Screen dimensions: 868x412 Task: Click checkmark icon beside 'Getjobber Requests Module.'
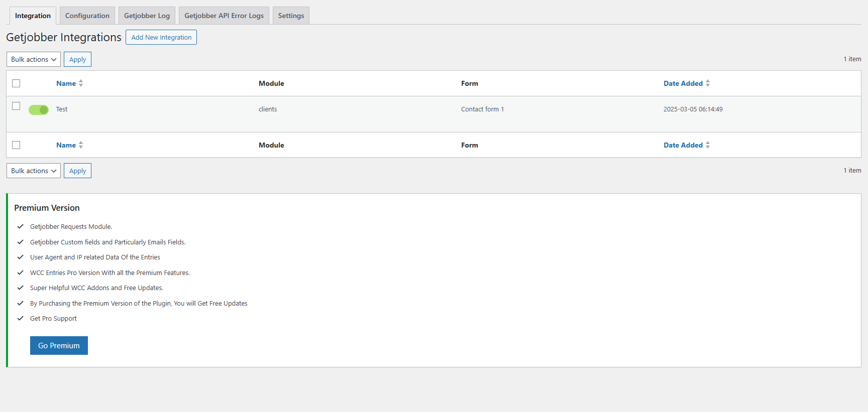[21, 226]
